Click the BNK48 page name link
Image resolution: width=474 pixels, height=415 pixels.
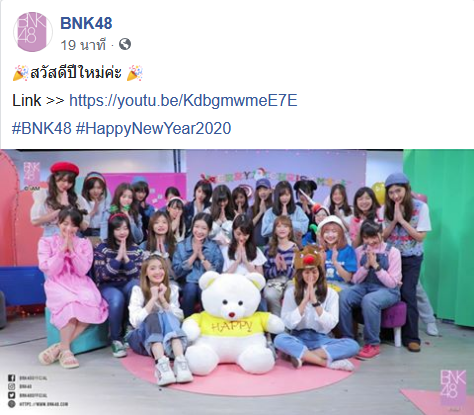click(86, 23)
